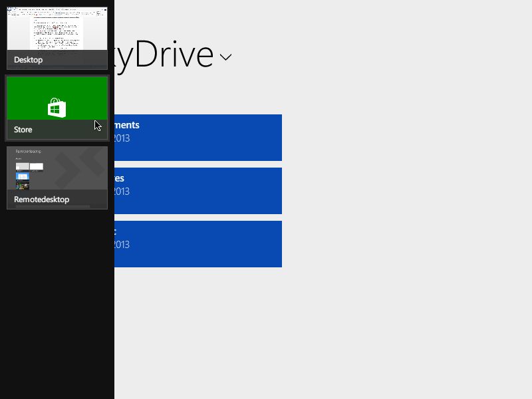
Task: Switch to the Remotedesktop app thumbnail
Action: [x=57, y=178]
